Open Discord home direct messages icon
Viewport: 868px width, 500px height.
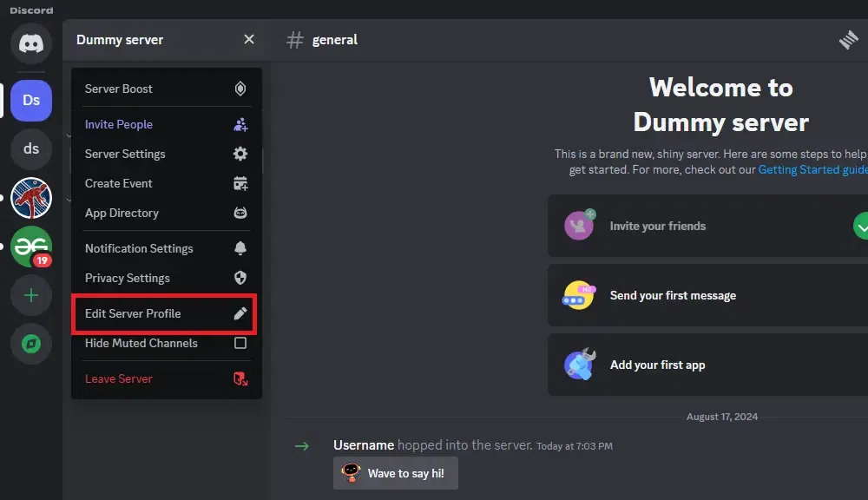point(31,43)
